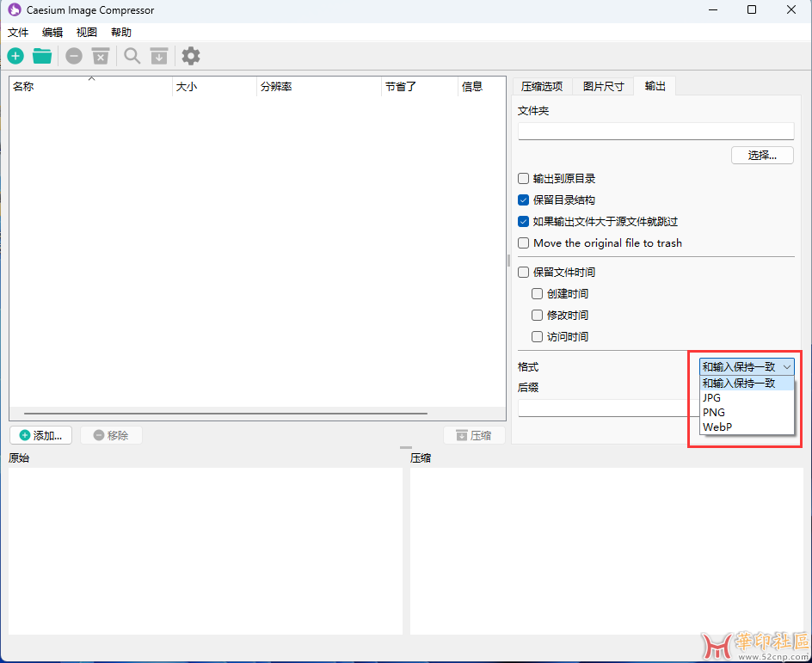Click 选择... folder button
The width and height of the screenshot is (812, 663).
click(762, 156)
